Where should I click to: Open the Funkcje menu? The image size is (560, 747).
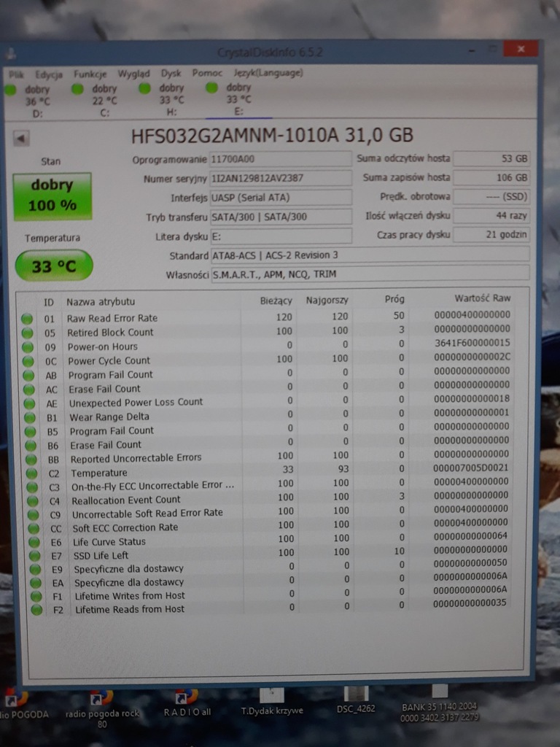pos(90,74)
